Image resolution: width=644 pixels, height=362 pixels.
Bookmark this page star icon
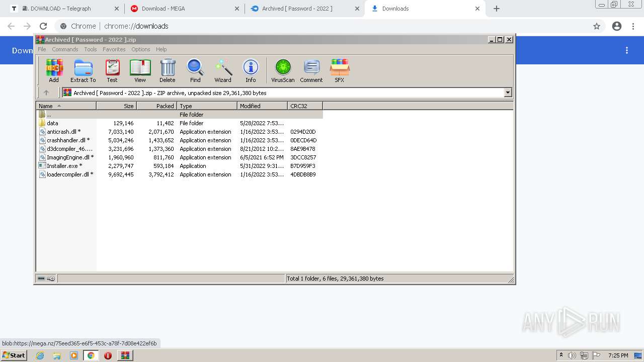tap(597, 26)
